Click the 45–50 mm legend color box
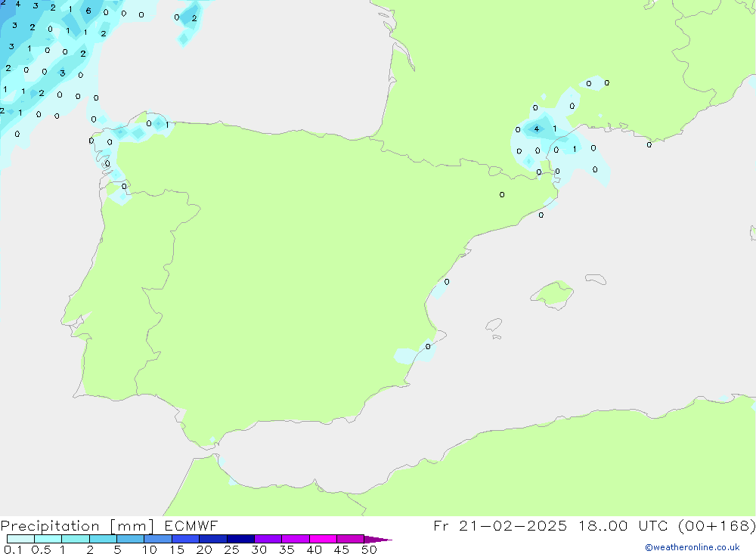756x554 pixels. [350, 539]
